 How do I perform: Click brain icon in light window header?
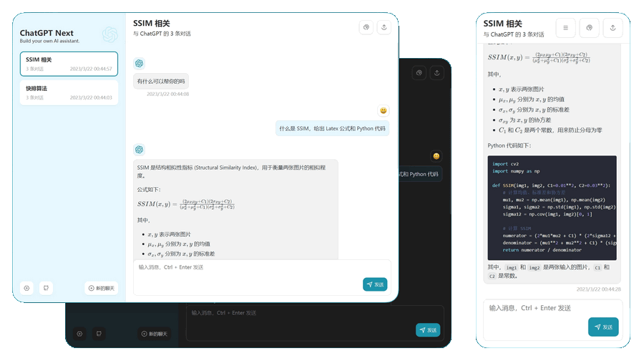tap(366, 27)
